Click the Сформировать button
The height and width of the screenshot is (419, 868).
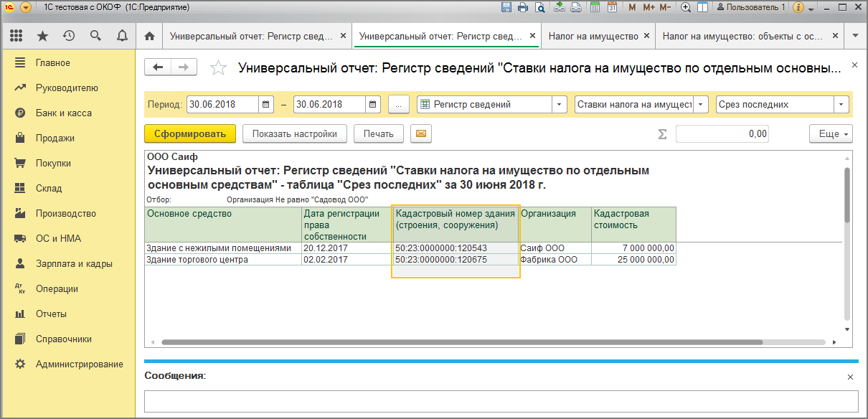tap(190, 133)
